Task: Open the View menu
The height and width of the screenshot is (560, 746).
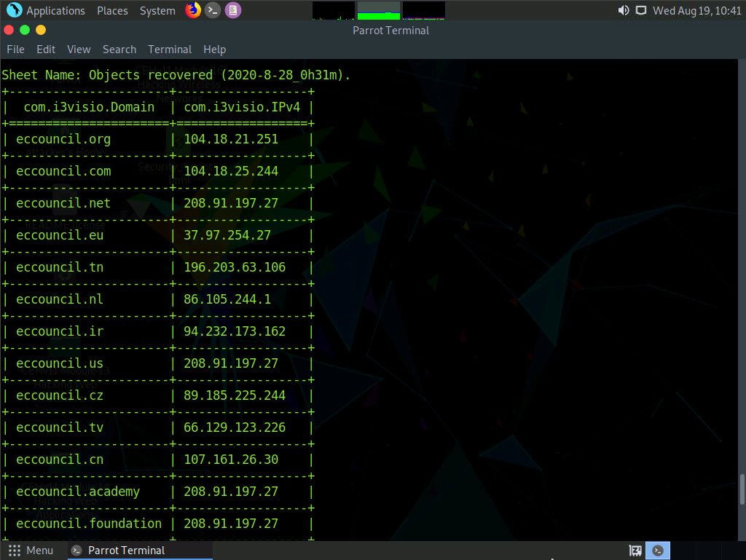Action: coord(79,50)
